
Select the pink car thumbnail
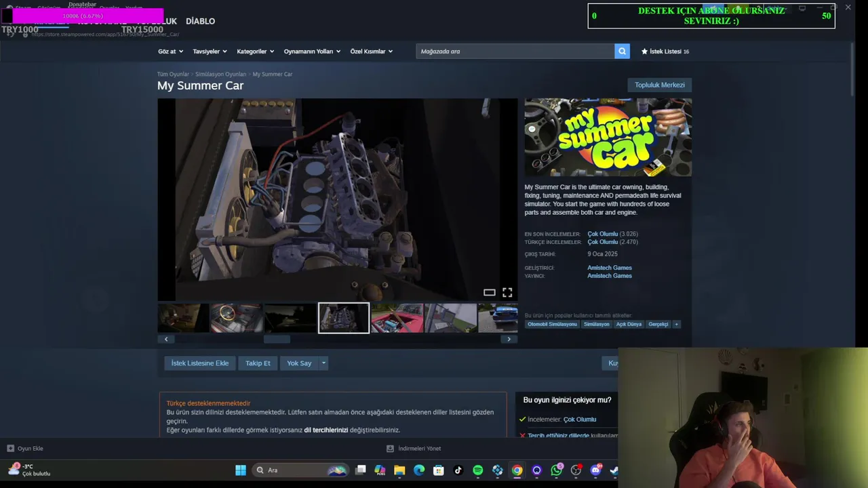397,318
